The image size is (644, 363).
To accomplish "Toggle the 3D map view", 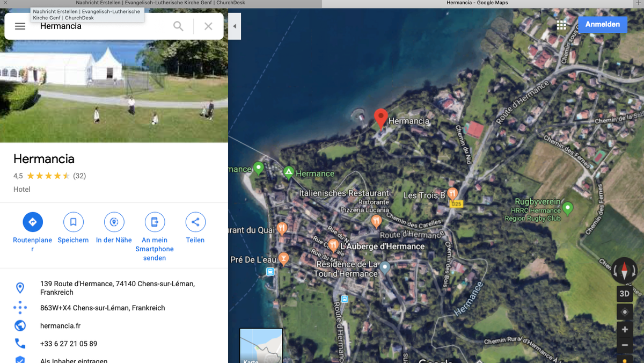I will click(x=624, y=294).
